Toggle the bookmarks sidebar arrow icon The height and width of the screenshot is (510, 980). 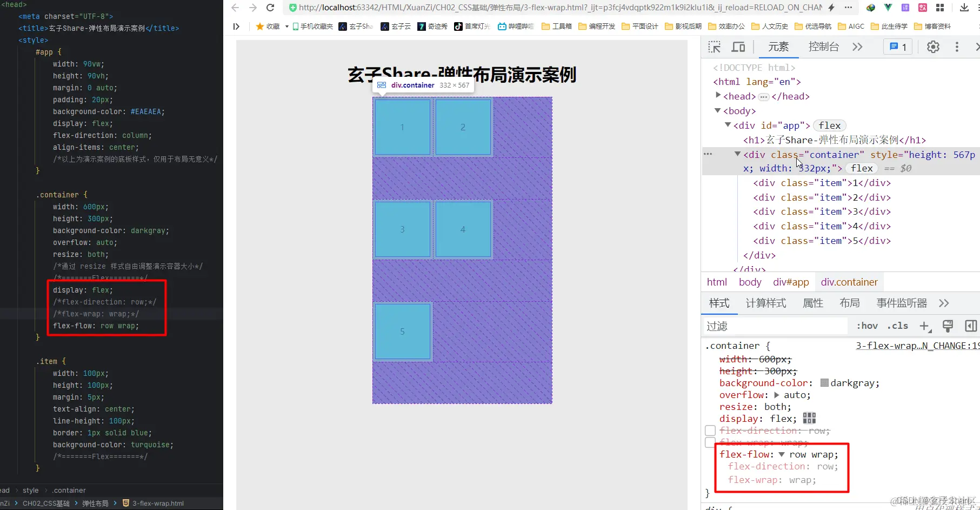(x=236, y=26)
